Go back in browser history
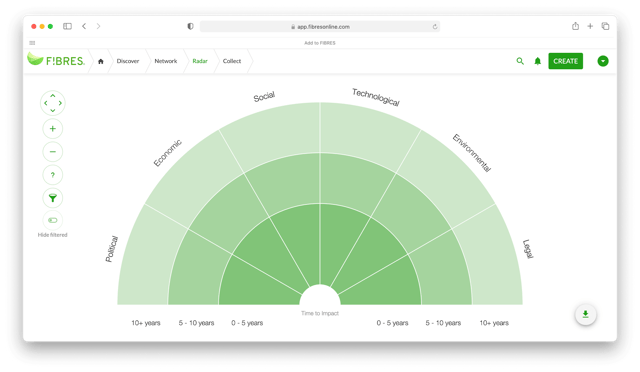640x372 pixels. coord(84,26)
